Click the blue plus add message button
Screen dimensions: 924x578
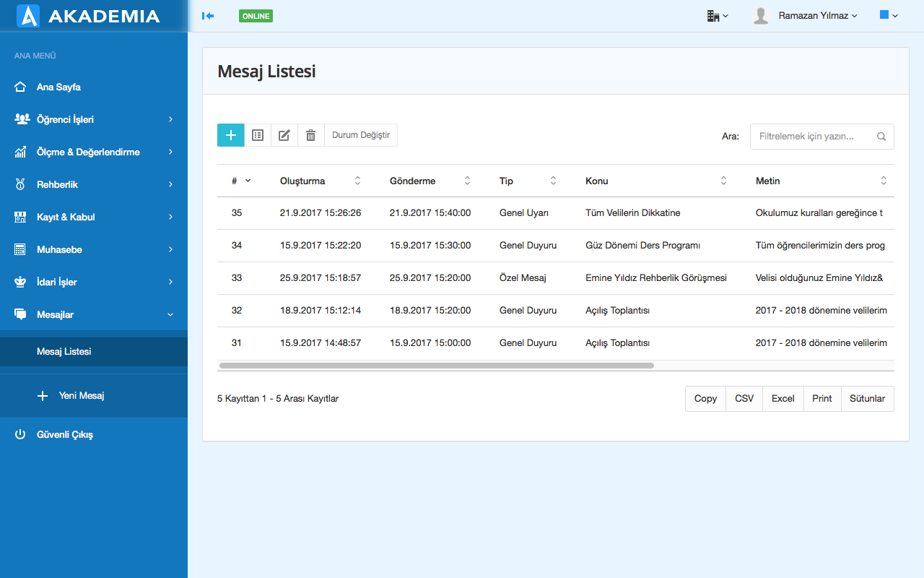click(x=231, y=135)
